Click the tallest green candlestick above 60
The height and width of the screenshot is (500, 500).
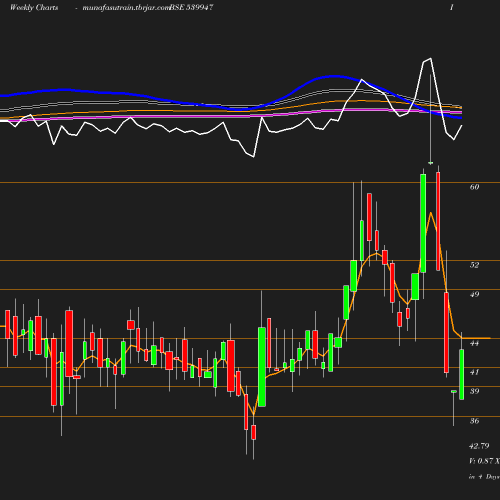tap(423, 223)
